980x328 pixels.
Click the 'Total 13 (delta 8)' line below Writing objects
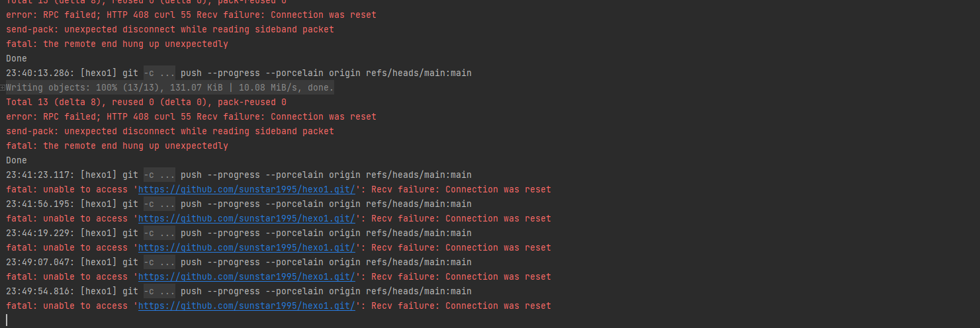click(146, 102)
